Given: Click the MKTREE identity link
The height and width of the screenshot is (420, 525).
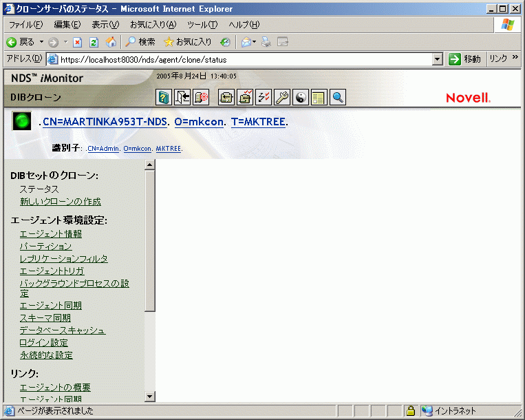Looking at the screenshot, I should pyautogui.click(x=169, y=149).
